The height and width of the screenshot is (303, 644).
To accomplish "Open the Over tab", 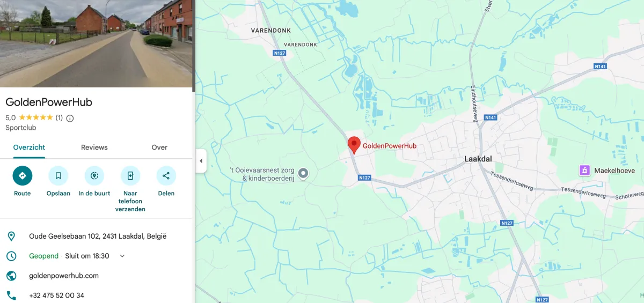I will [159, 147].
